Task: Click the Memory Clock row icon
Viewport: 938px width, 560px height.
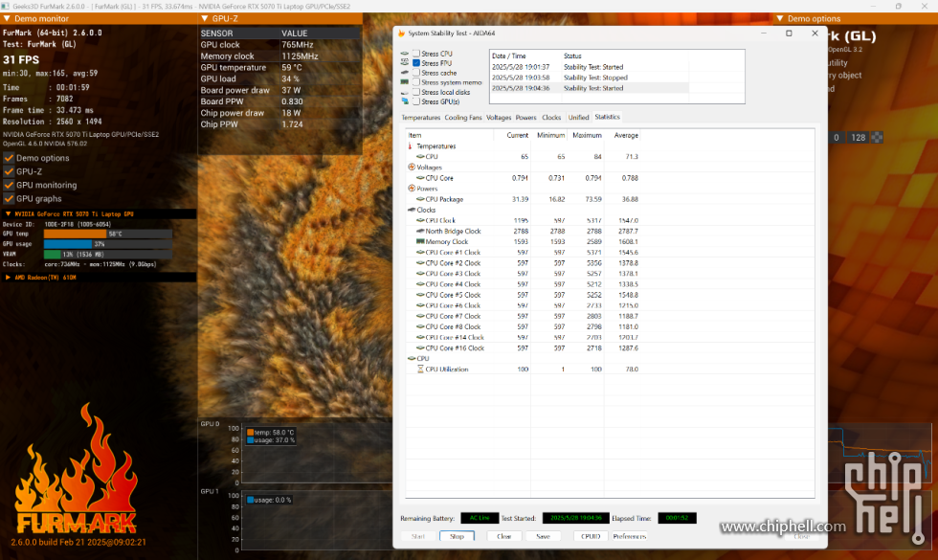Action: click(x=420, y=241)
